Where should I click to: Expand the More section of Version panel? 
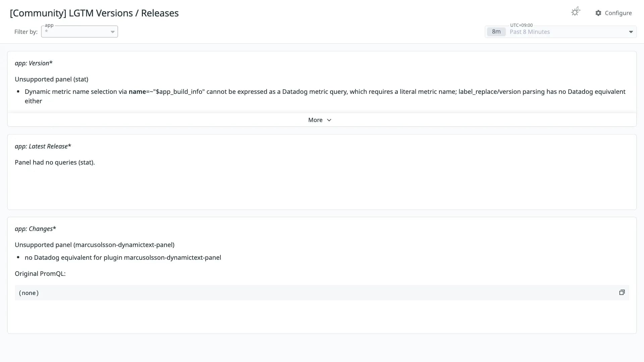(320, 120)
